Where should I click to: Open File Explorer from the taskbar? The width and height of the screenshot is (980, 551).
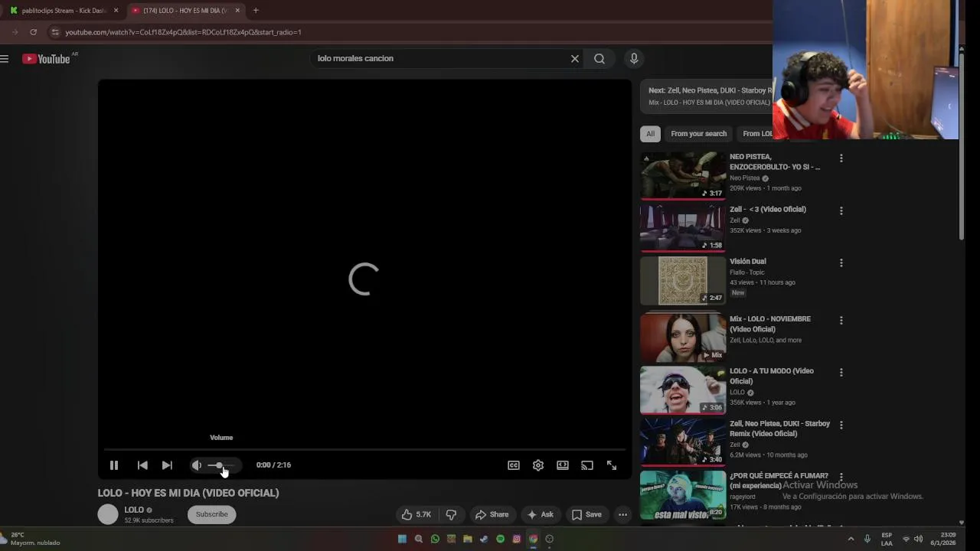468,539
